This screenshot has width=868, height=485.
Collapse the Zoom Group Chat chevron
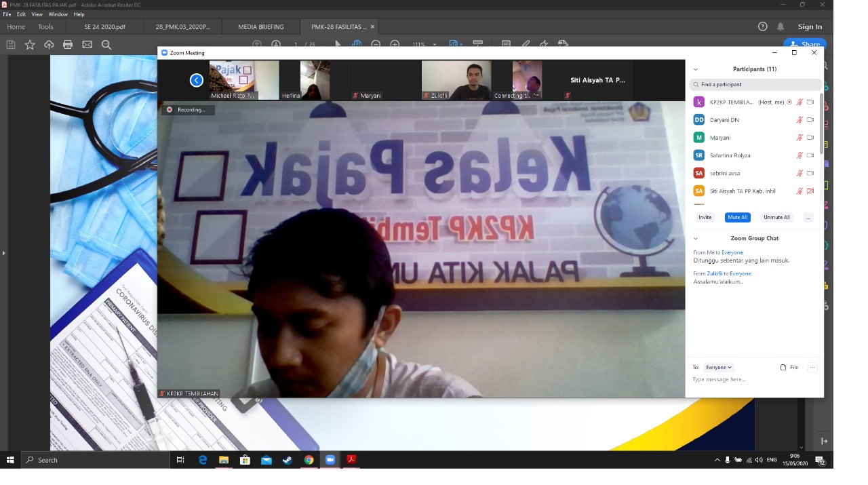pos(695,239)
